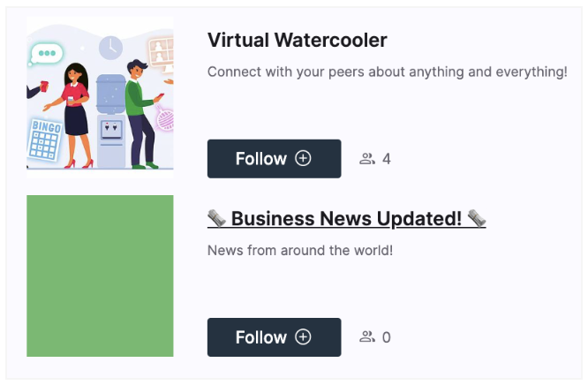Image resolution: width=588 pixels, height=385 pixels.
Task: Click the 'Connect with your peers' description text
Action: [388, 72]
